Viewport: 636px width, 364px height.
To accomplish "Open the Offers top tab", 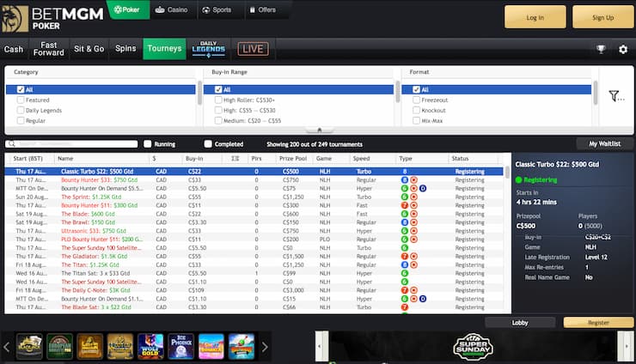I will click(x=263, y=9).
